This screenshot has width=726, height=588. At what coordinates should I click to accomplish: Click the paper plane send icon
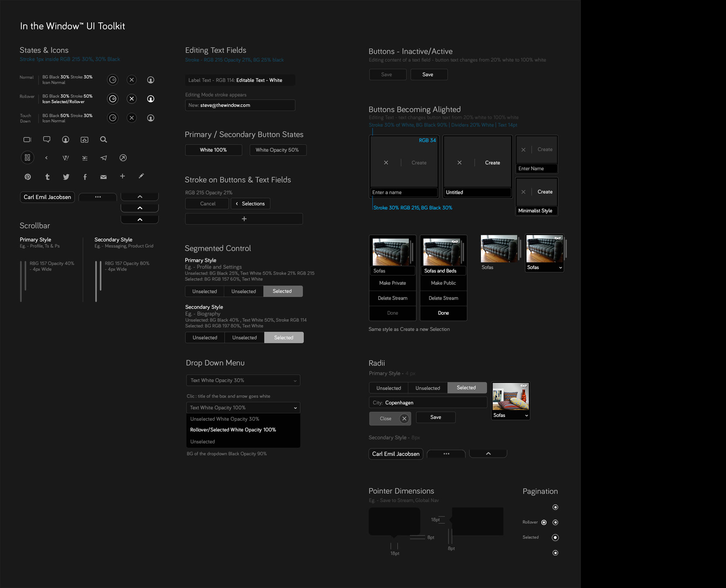tap(104, 158)
